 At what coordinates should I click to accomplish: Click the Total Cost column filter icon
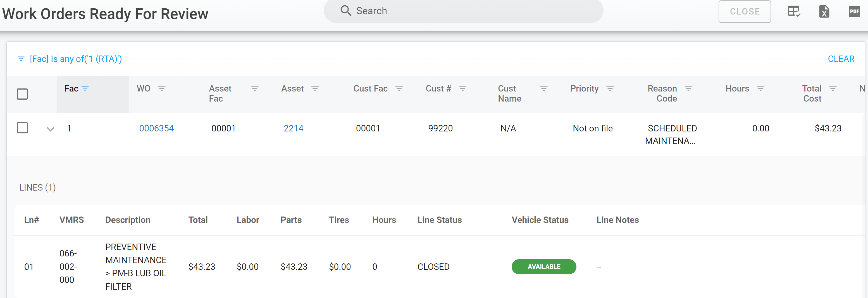pos(833,88)
